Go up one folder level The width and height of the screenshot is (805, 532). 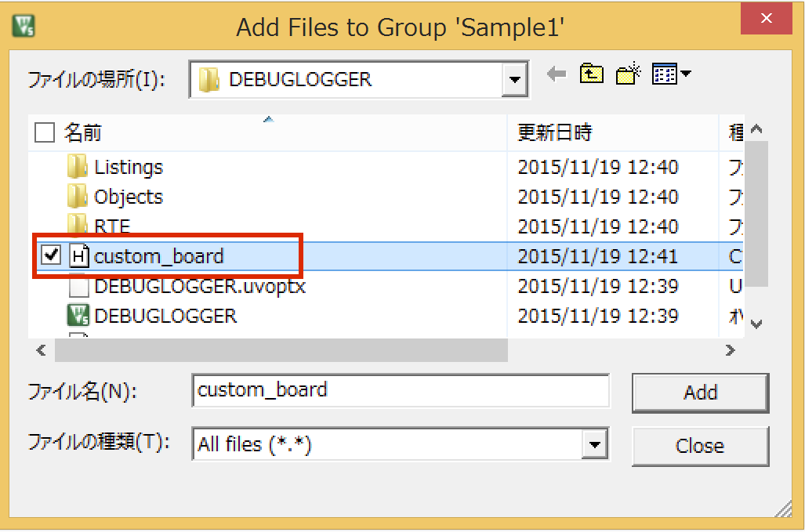591,75
